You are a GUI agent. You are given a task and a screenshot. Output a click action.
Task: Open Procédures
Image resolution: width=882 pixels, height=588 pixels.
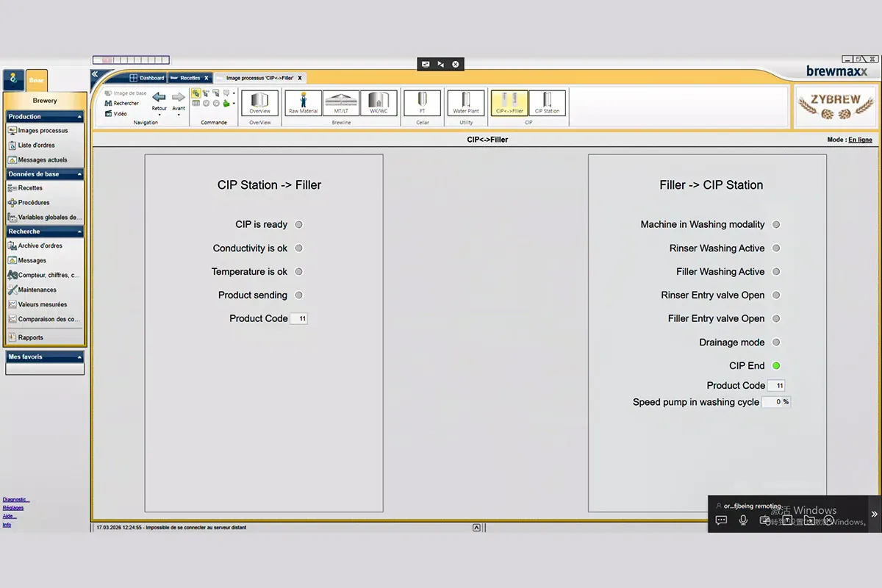click(29, 203)
